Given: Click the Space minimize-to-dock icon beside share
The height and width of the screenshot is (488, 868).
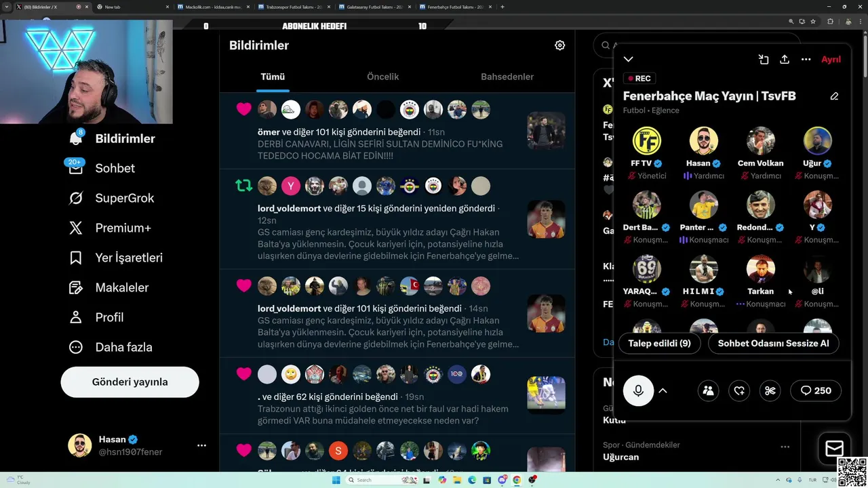Looking at the screenshot, I should (764, 60).
